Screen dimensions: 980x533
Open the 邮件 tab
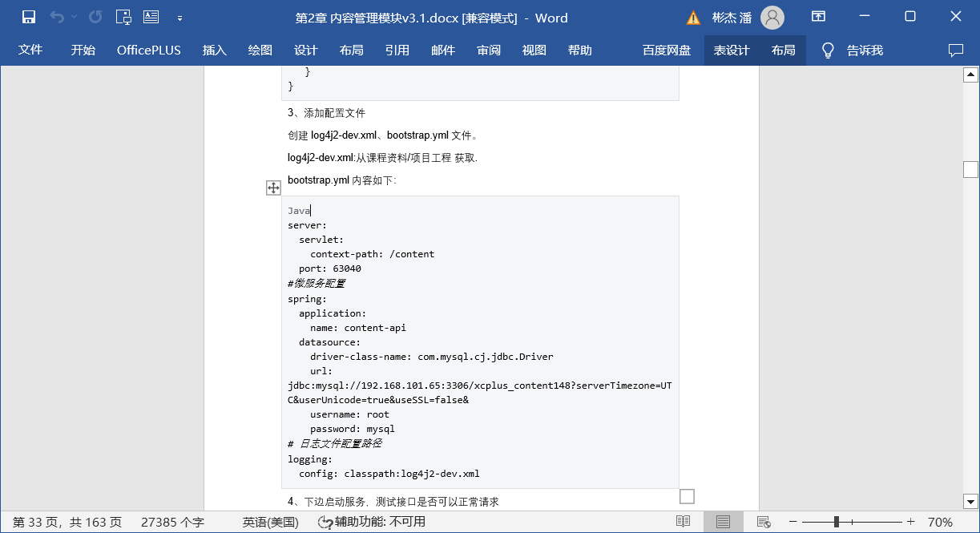[443, 50]
